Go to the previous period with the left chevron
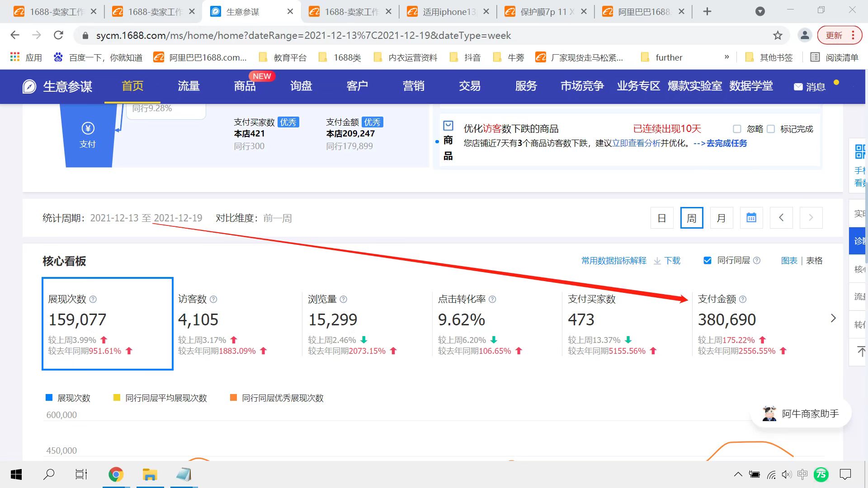Image resolution: width=868 pixels, height=488 pixels. [781, 218]
